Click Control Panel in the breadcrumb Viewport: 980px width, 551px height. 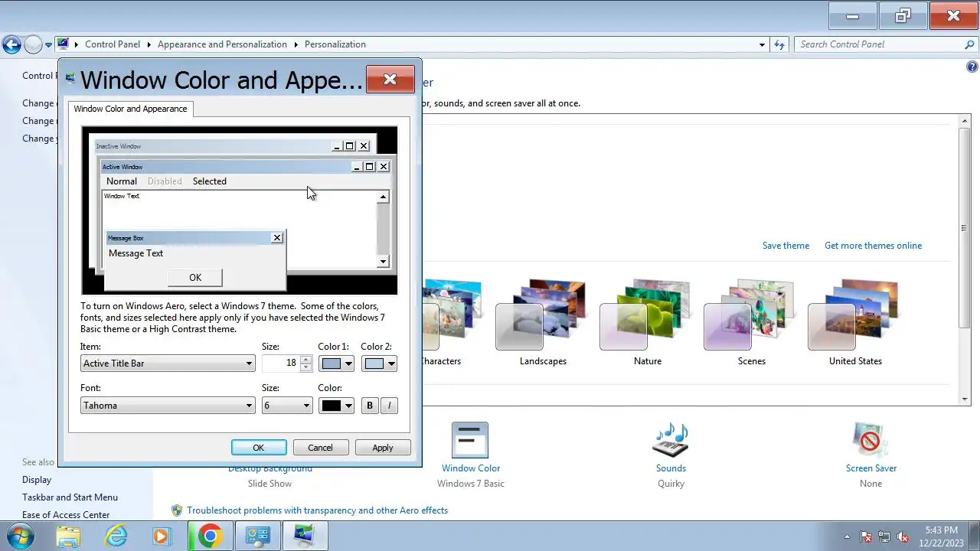(x=113, y=44)
